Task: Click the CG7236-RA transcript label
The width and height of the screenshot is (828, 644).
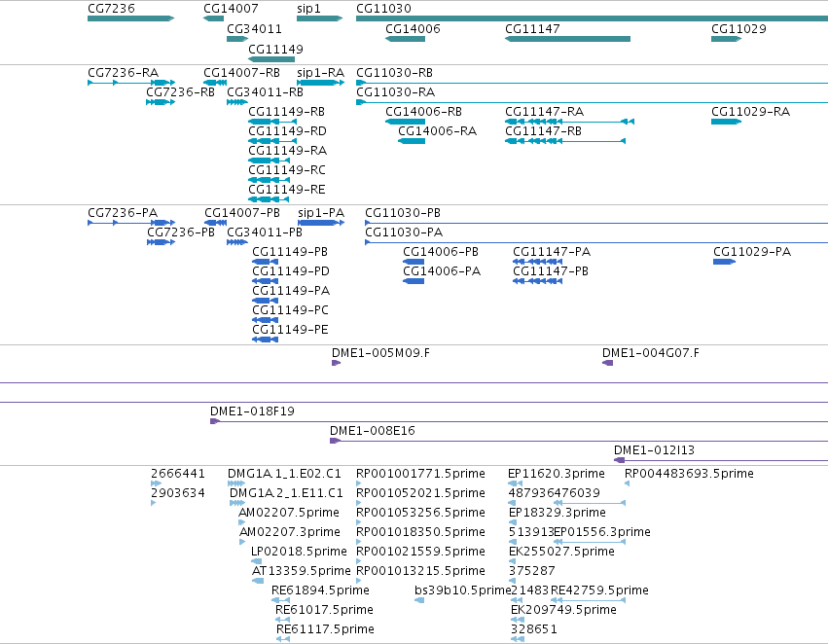Action: click(123, 73)
